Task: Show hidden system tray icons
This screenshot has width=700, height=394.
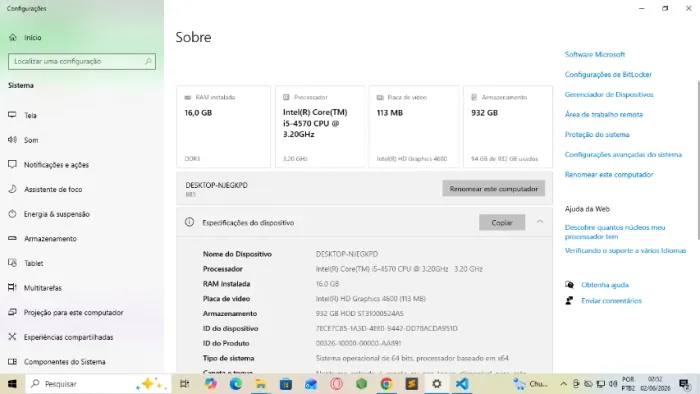Action: (563, 384)
